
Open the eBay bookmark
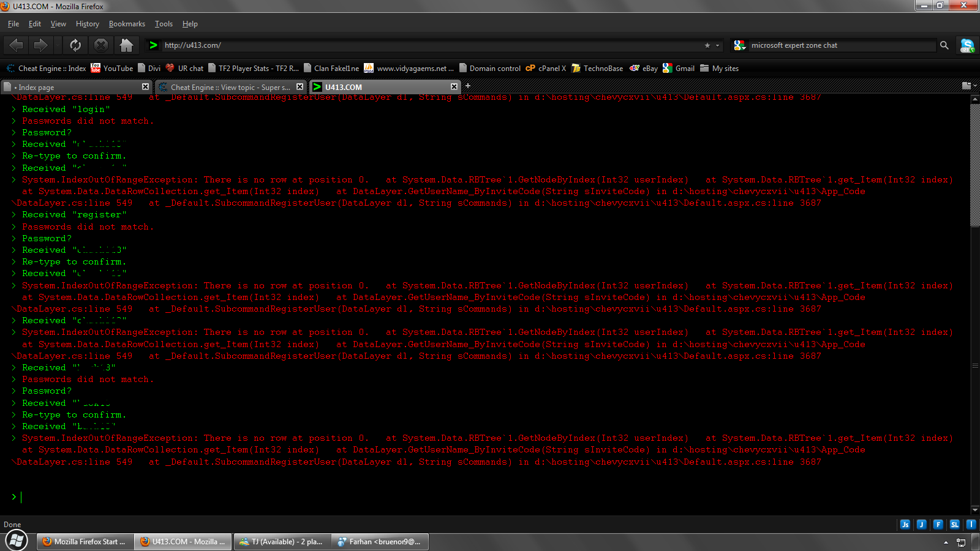[644, 69]
